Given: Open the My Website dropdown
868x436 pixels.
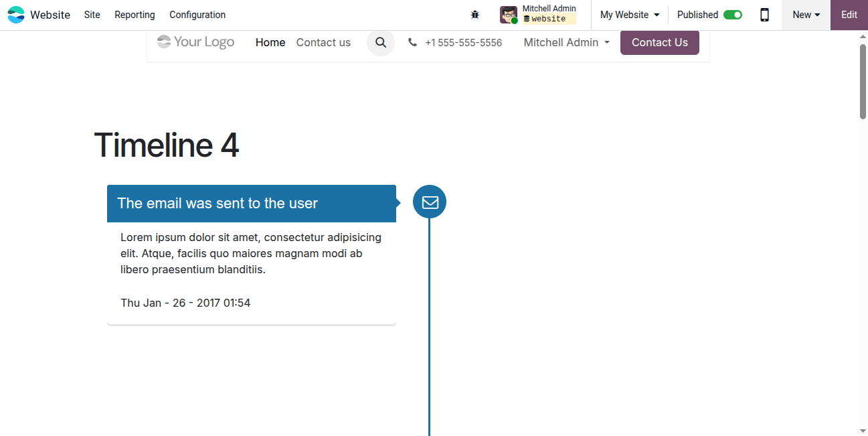Looking at the screenshot, I should point(630,15).
